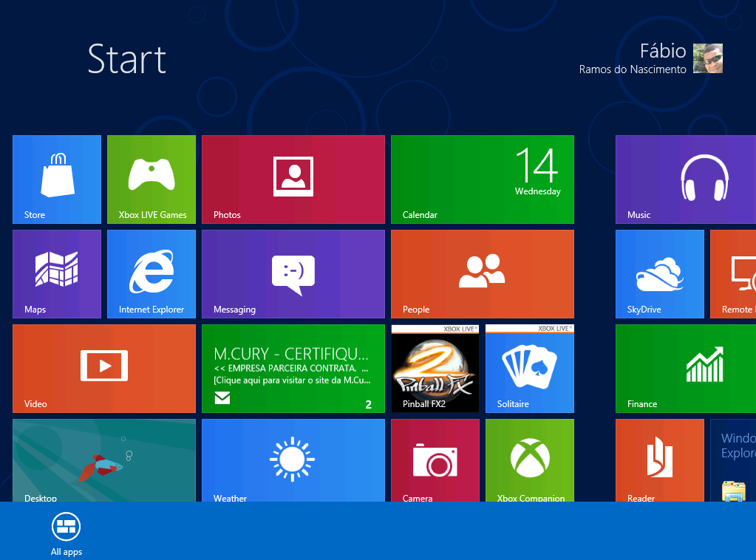Open the Store tile
This screenshot has height=560, width=756.
[x=57, y=180]
